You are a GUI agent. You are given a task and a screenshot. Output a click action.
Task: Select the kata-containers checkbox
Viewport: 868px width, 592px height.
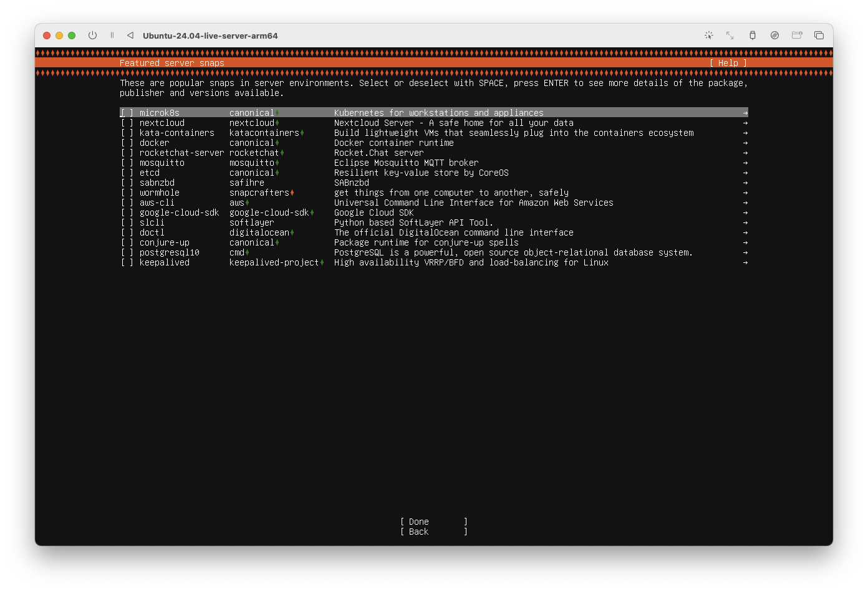coord(127,133)
